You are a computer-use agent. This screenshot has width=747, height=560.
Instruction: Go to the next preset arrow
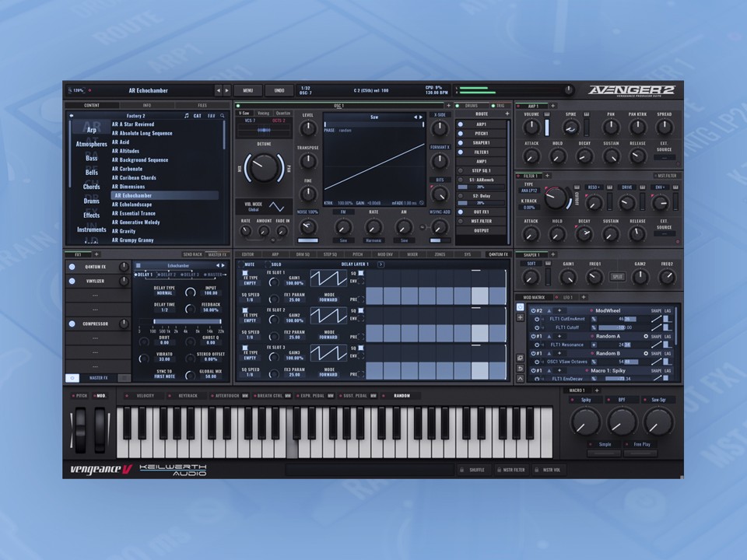pos(226,90)
